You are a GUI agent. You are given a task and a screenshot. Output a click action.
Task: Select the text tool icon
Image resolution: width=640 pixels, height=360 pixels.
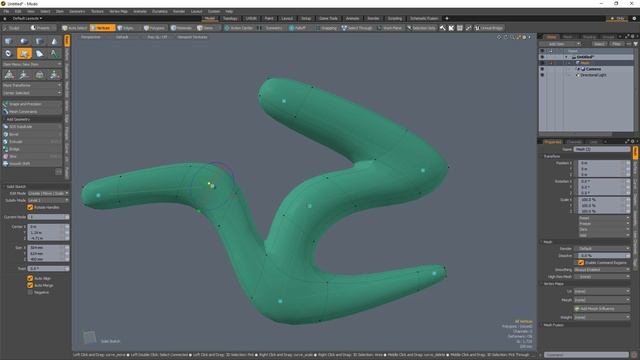pos(54,53)
